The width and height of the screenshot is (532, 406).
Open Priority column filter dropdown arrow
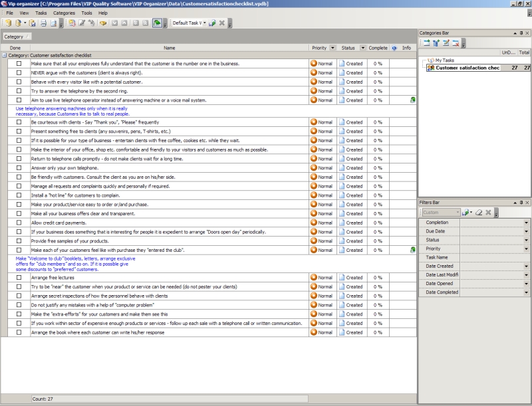coord(332,48)
